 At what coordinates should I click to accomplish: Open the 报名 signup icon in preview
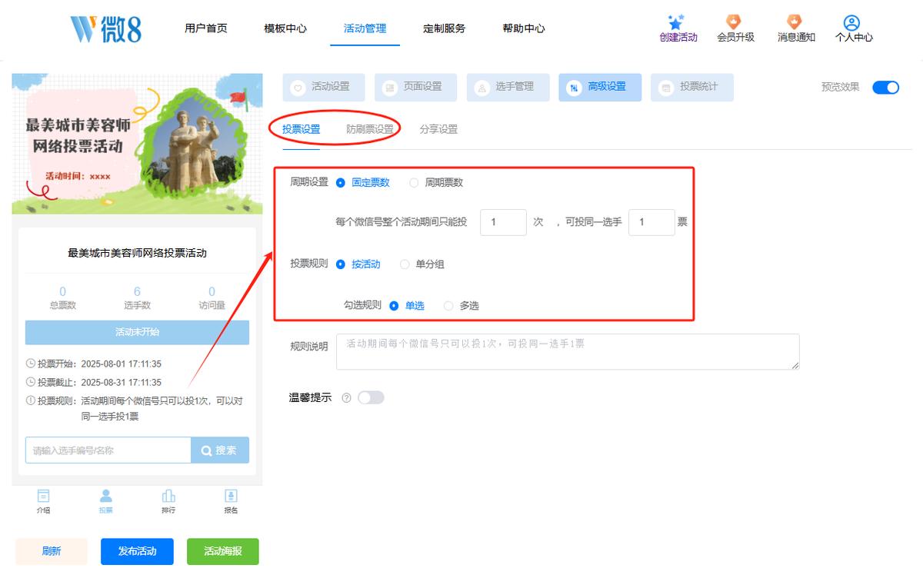click(x=231, y=496)
